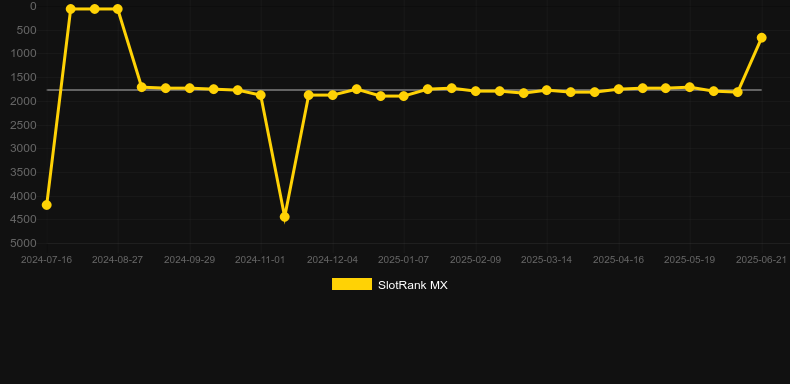Click the 500 y-axis label
This screenshot has height=384, width=790.
(28, 30)
